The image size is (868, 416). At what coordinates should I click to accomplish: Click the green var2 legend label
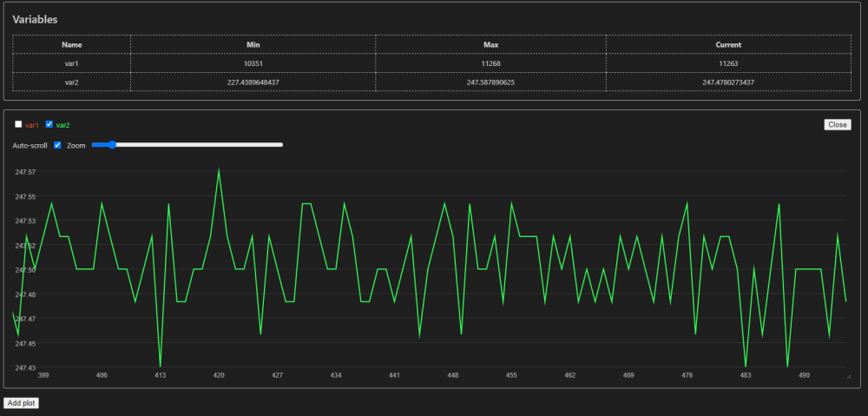[x=63, y=125]
